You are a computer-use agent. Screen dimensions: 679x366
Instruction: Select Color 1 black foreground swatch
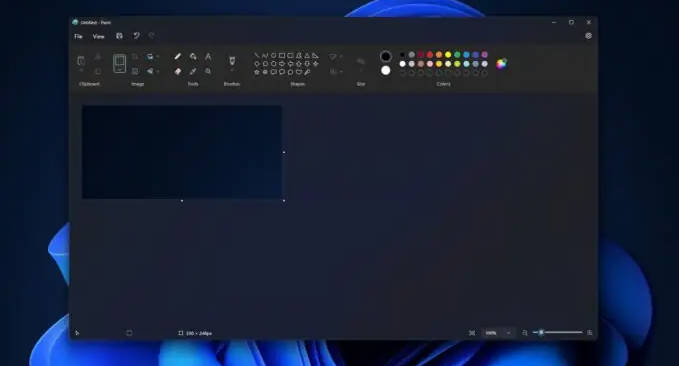pos(385,56)
